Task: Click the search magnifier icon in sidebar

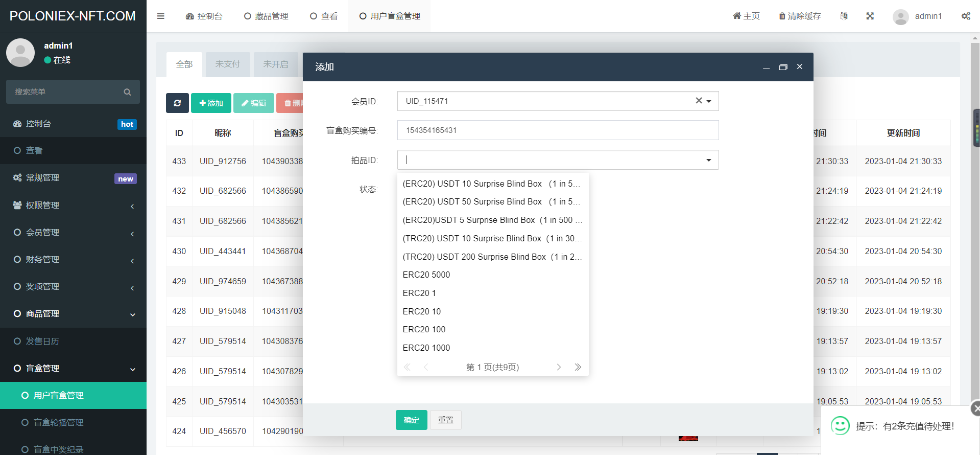Action: point(127,92)
